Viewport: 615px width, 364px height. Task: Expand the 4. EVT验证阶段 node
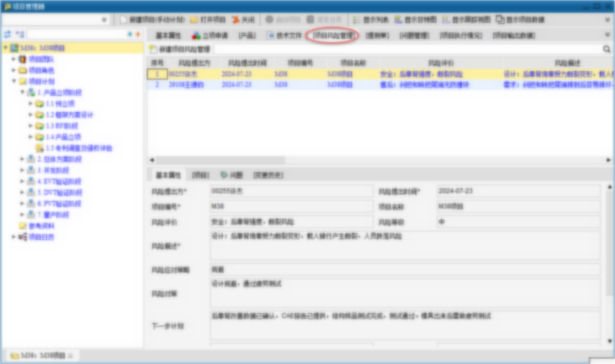22,181
